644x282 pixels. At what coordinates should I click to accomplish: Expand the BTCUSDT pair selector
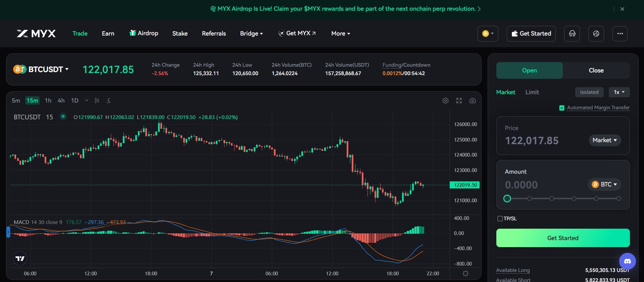click(x=41, y=69)
